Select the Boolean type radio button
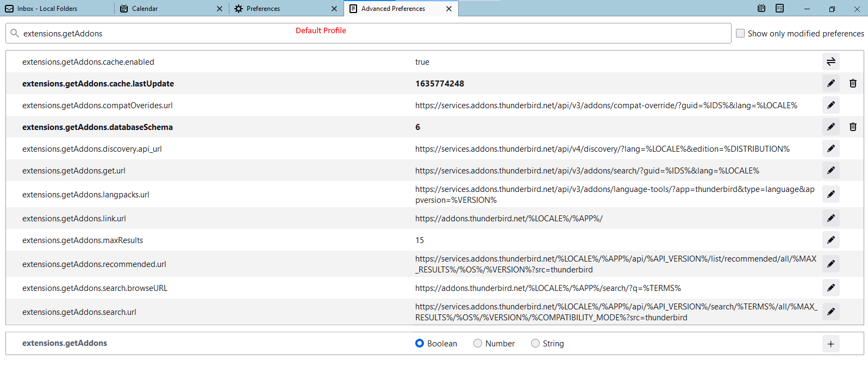Image resolution: width=868 pixels, height=391 pixels. (420, 343)
